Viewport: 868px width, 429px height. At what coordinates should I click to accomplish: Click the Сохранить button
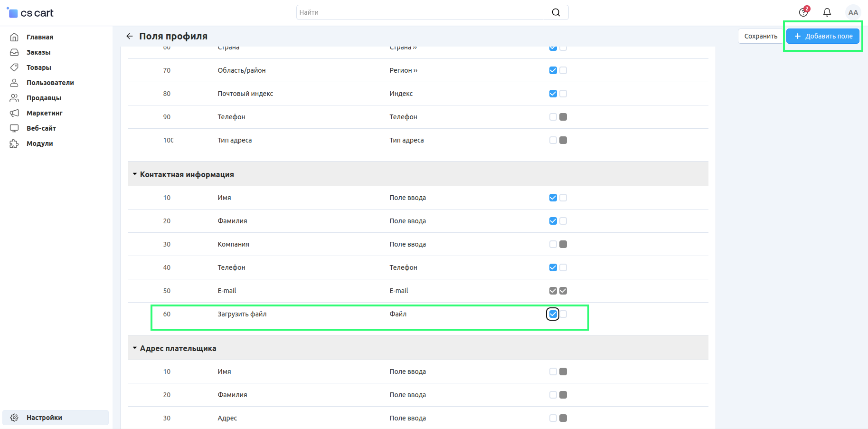click(760, 36)
